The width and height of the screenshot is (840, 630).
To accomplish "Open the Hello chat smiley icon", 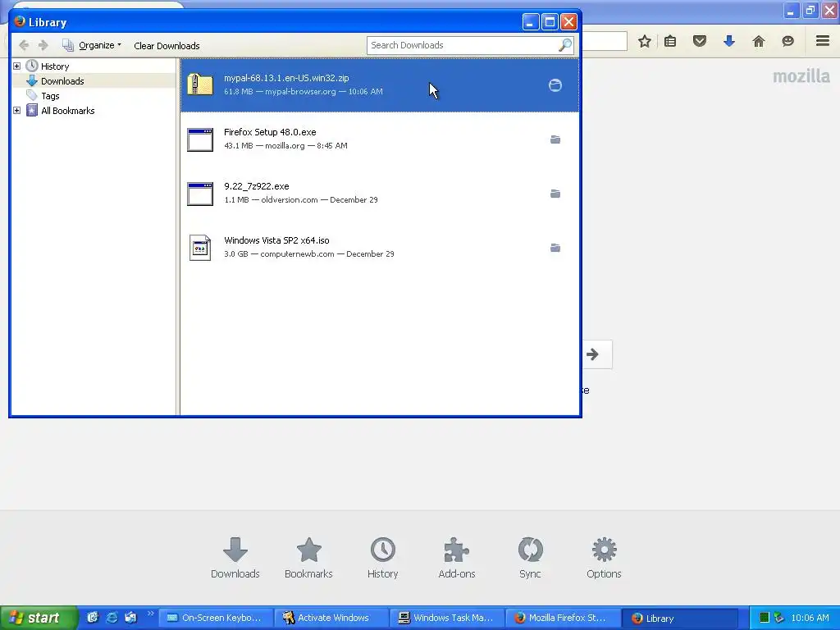I will click(788, 41).
